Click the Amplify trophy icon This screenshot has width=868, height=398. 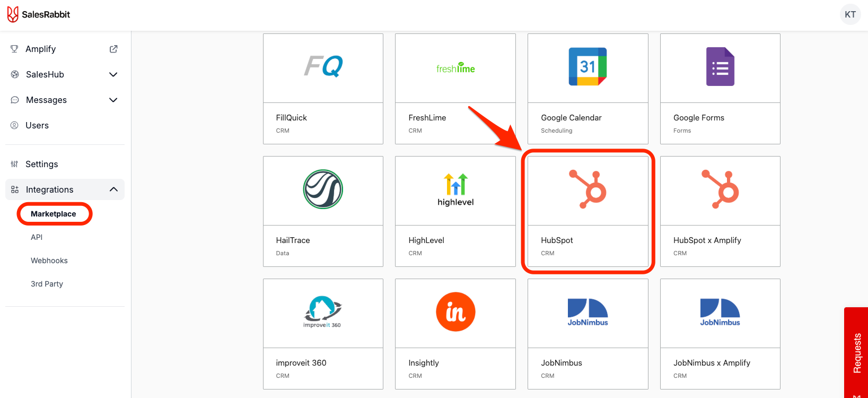click(x=14, y=49)
